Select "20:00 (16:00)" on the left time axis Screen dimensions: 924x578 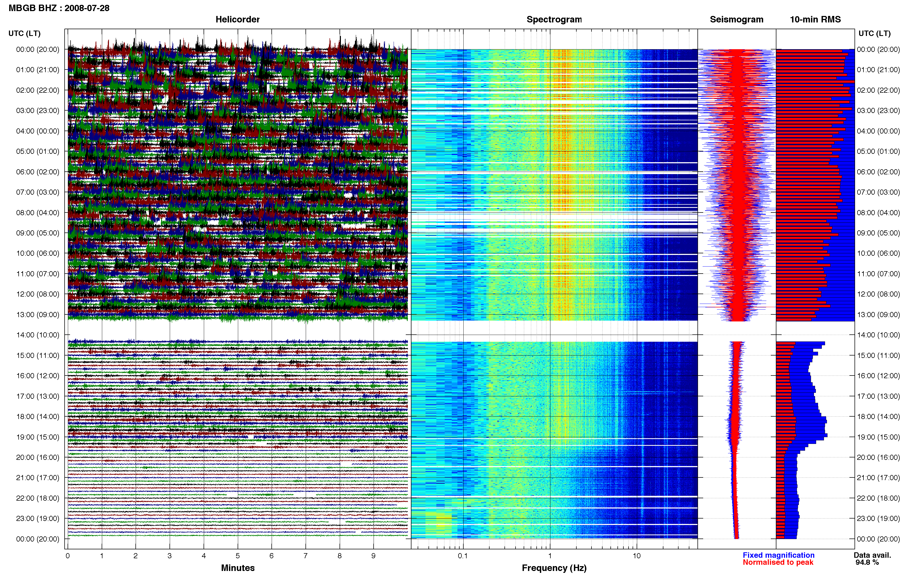click(x=38, y=458)
